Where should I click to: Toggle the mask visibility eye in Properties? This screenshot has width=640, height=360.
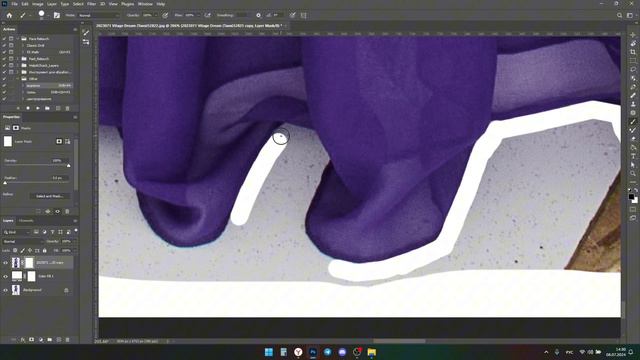click(x=58, y=211)
